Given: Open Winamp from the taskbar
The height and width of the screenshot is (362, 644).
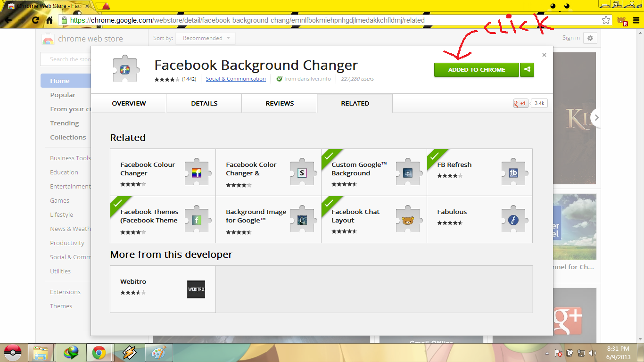Looking at the screenshot, I should click(129, 353).
